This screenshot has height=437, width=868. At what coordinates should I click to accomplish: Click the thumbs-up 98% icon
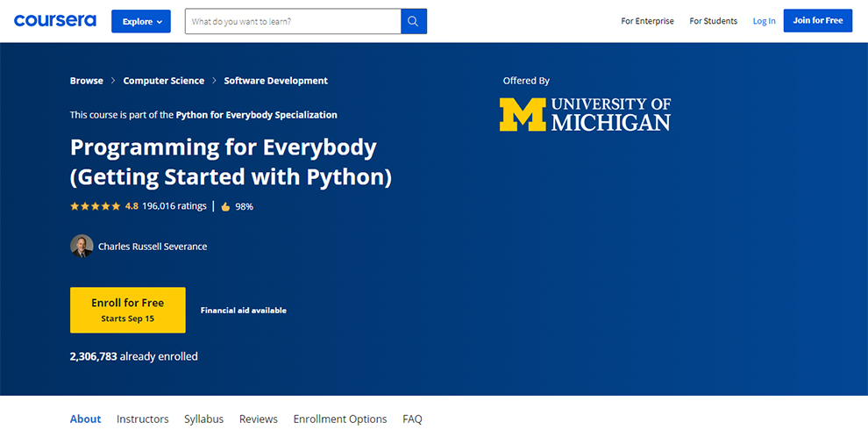(225, 206)
